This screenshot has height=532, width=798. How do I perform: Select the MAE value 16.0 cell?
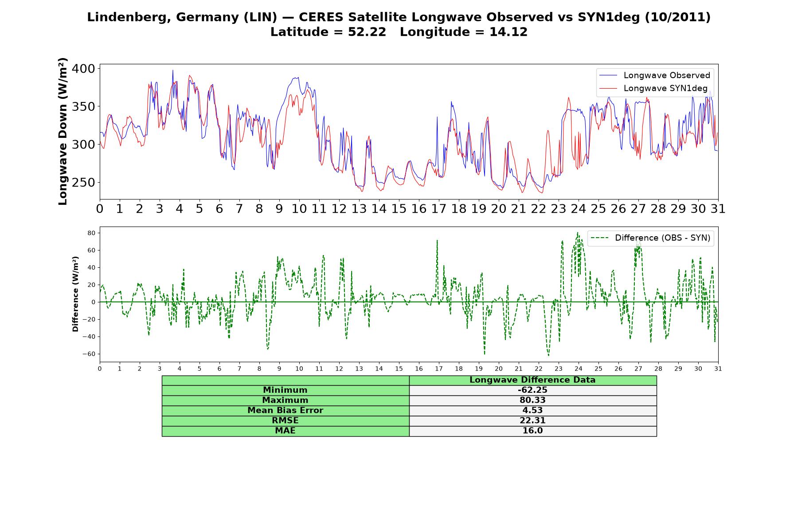click(533, 431)
